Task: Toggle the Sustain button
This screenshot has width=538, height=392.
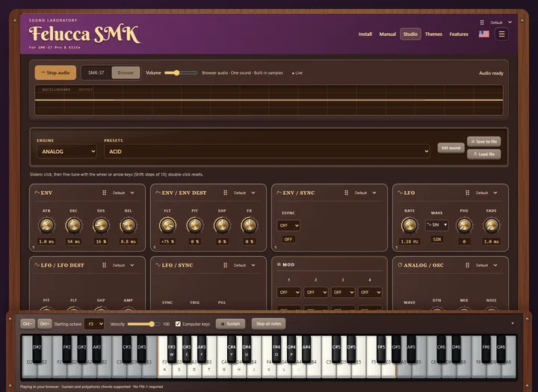Action: coord(231,324)
